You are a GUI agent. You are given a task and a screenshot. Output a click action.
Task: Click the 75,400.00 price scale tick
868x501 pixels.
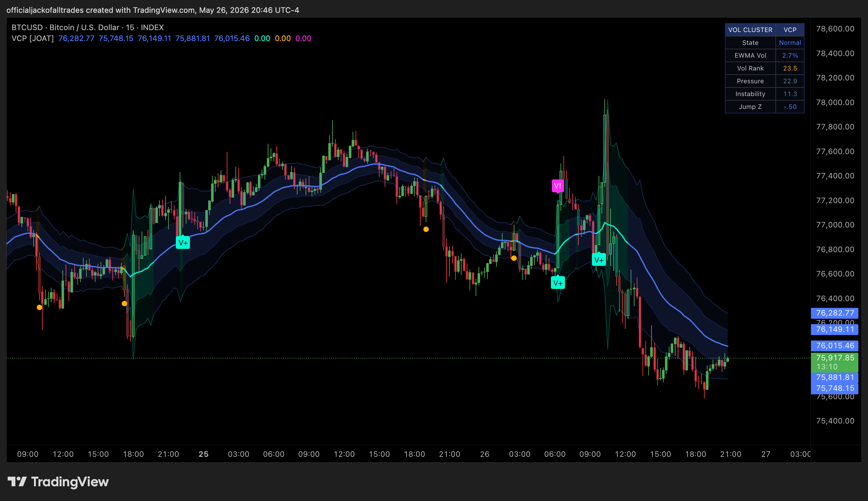(835, 421)
